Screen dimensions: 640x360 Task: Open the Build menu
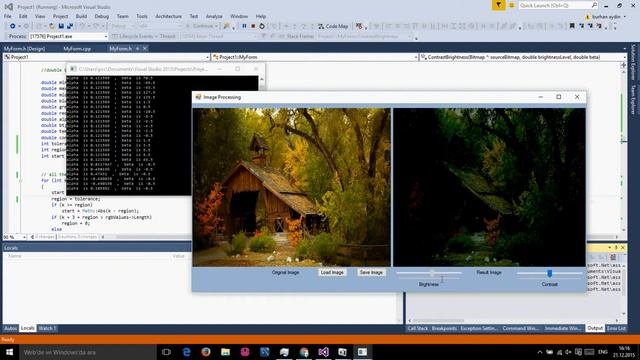(x=81, y=16)
